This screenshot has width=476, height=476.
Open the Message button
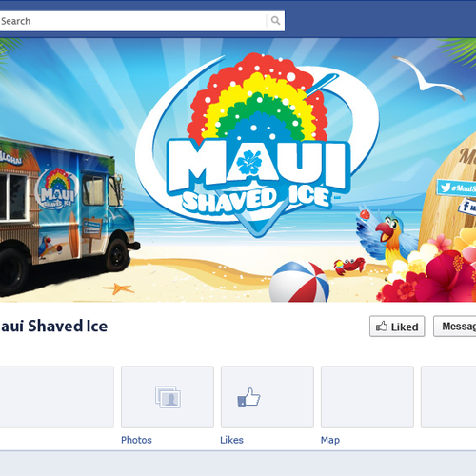455,327
